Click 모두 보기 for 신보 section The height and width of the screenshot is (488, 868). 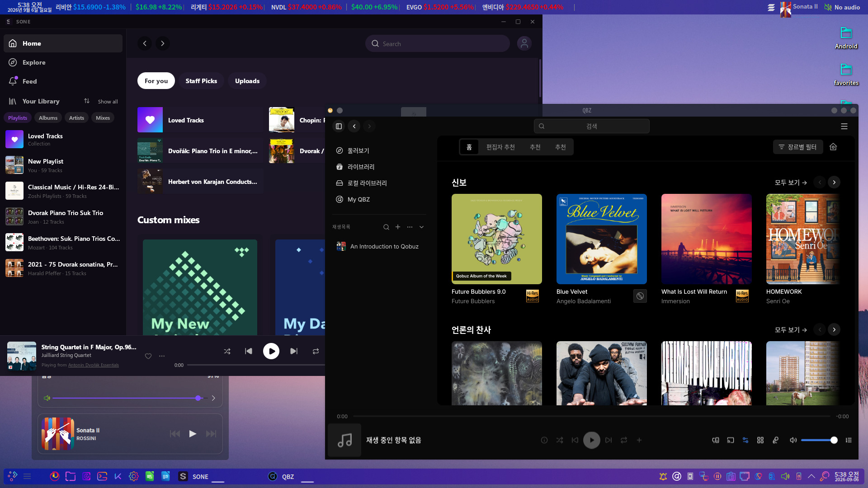coord(791,183)
